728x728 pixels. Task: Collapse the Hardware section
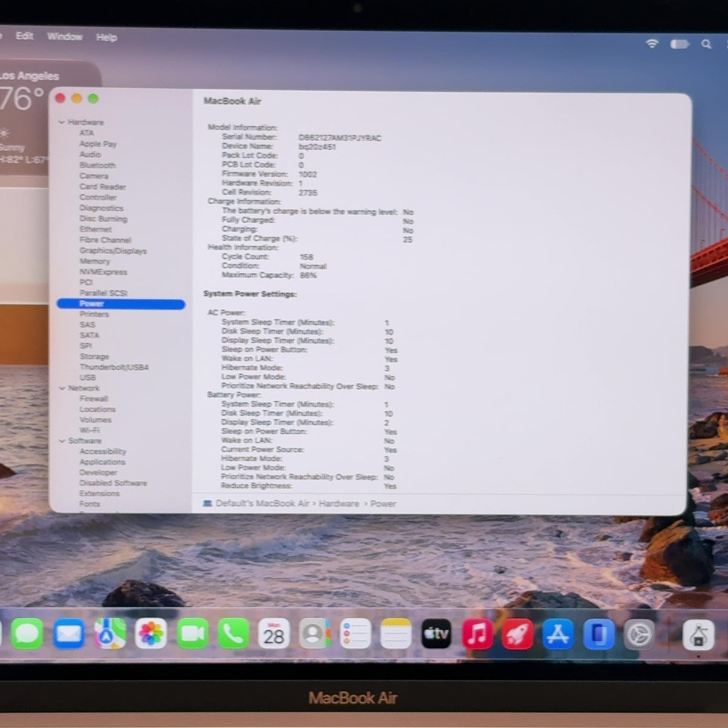pos(62,122)
